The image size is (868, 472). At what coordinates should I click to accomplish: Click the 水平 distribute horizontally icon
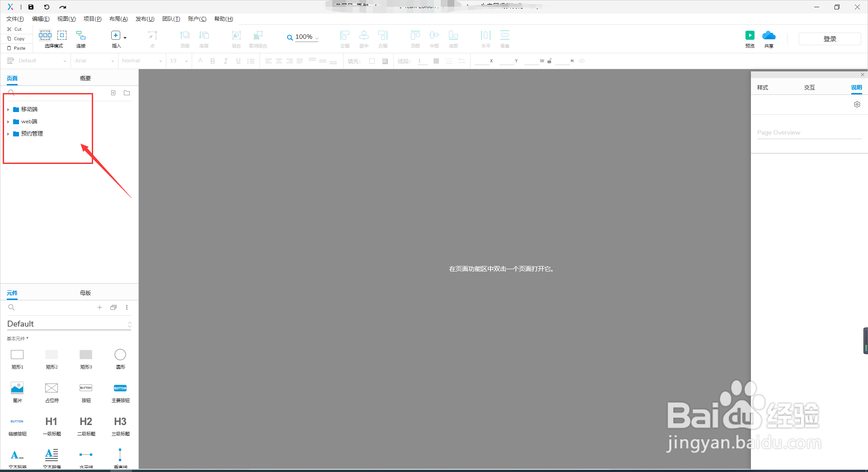[x=486, y=35]
